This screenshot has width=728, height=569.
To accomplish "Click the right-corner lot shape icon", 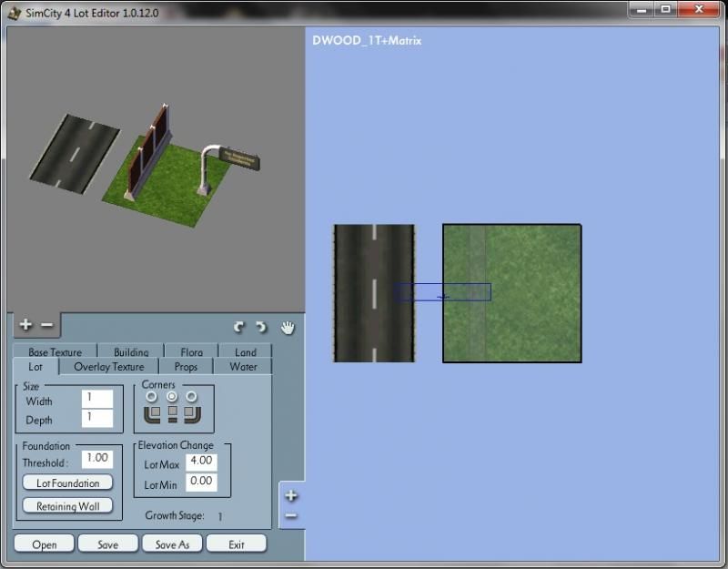I will [192, 414].
